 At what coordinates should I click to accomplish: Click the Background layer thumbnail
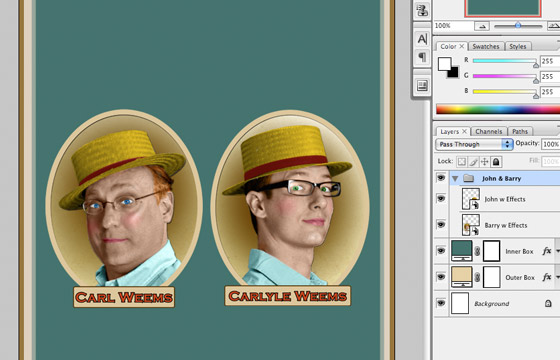460,303
